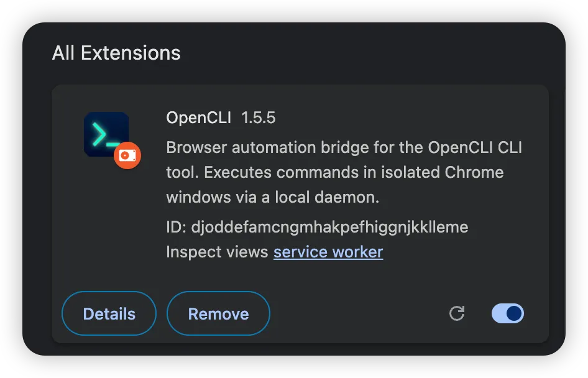Click the circular arrow refresh icon

click(x=457, y=313)
